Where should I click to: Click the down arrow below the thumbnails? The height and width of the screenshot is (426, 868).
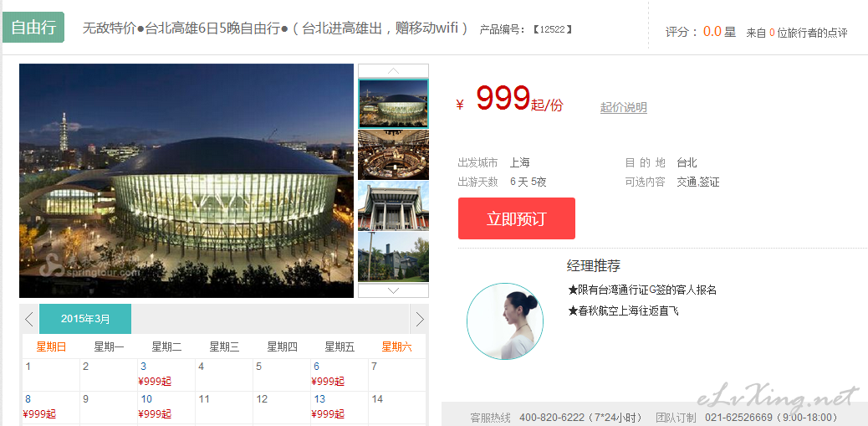click(x=393, y=290)
